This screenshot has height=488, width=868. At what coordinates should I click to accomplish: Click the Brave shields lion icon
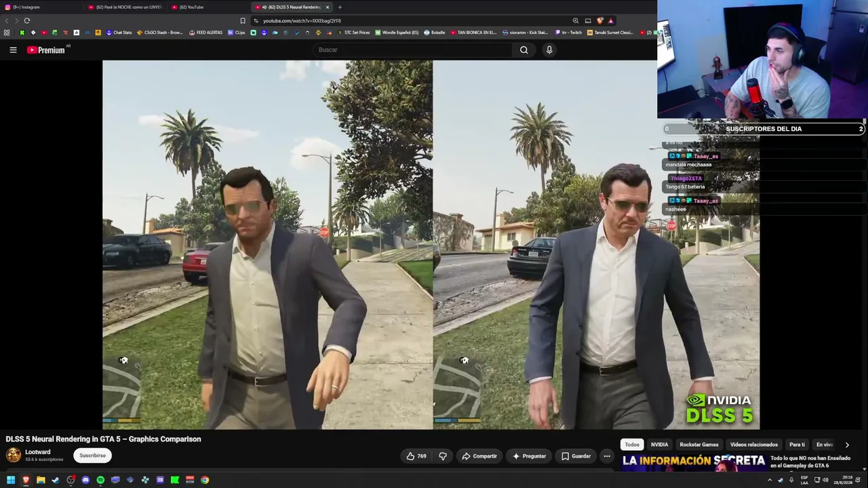[600, 20]
